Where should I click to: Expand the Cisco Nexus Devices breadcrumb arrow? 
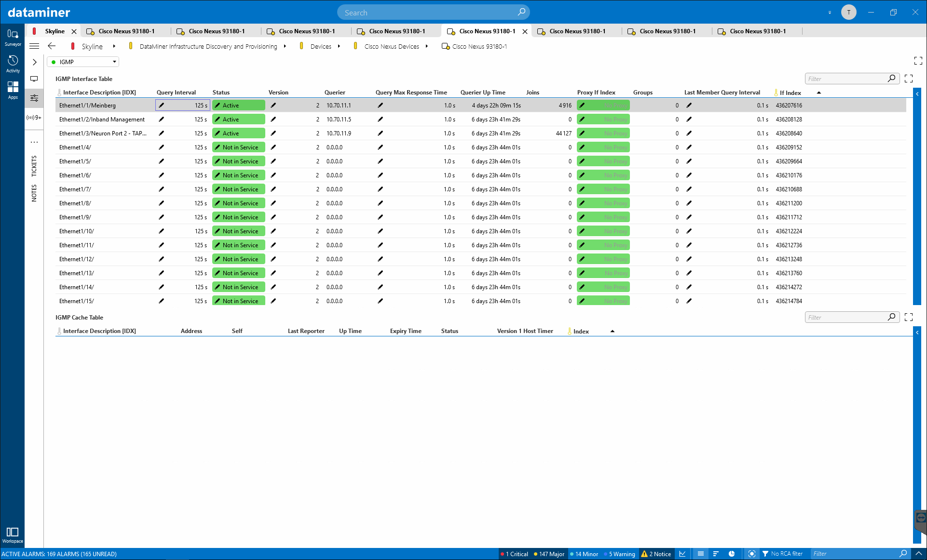(427, 46)
